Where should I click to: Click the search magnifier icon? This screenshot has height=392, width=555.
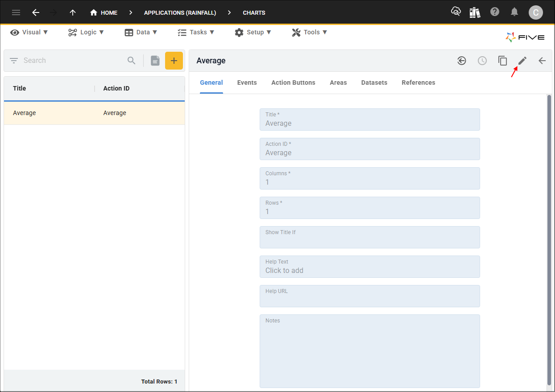[131, 61]
